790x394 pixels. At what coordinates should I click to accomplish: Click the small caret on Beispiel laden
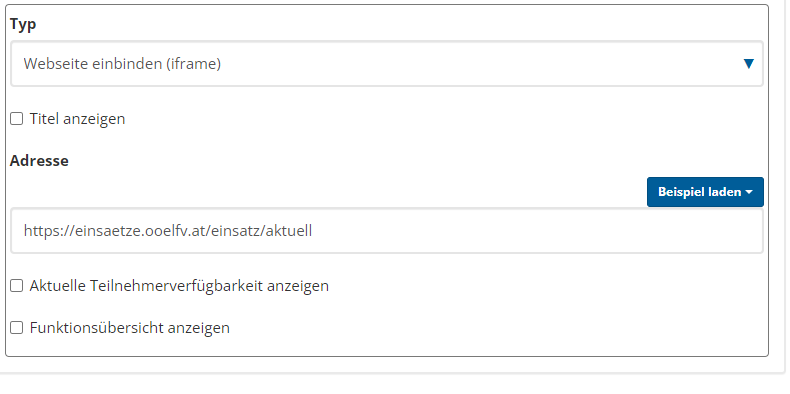749,192
